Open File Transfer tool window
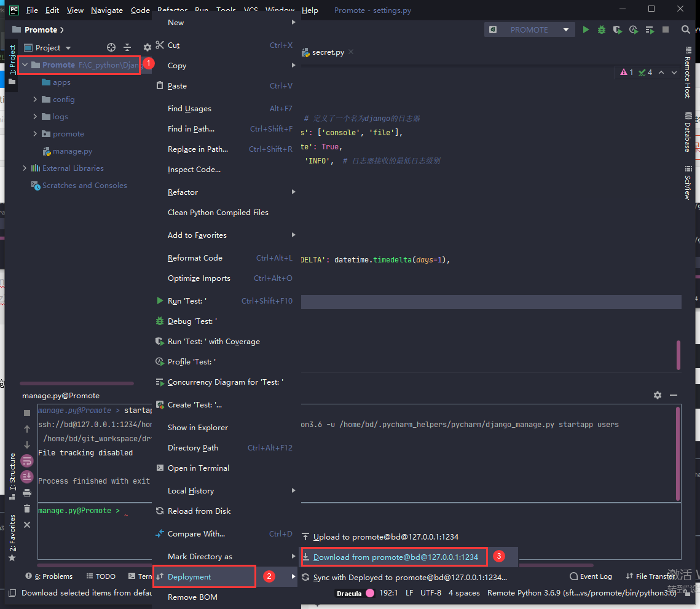Screen dimensions: 700x609 click(650, 576)
